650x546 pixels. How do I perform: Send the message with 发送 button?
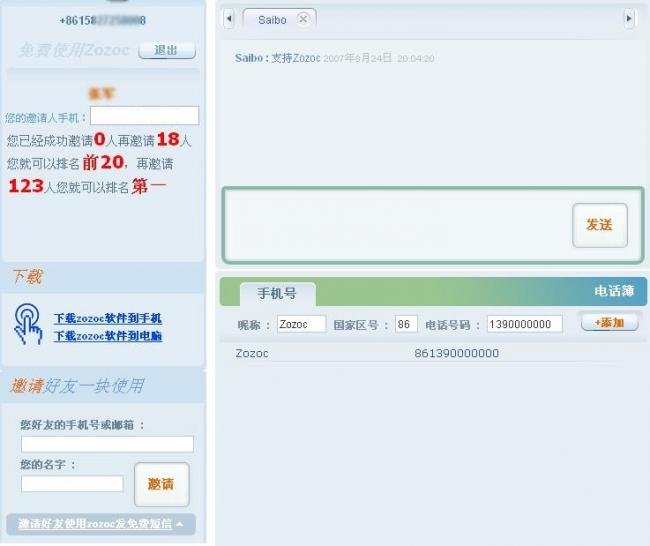[599, 225]
